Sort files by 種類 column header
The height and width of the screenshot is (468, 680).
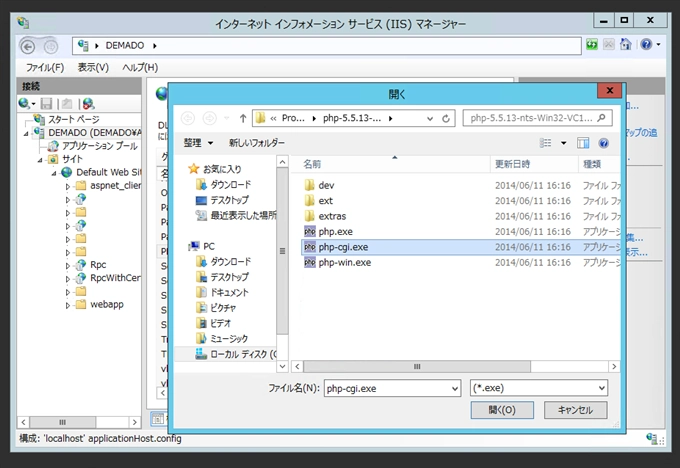coord(592,164)
